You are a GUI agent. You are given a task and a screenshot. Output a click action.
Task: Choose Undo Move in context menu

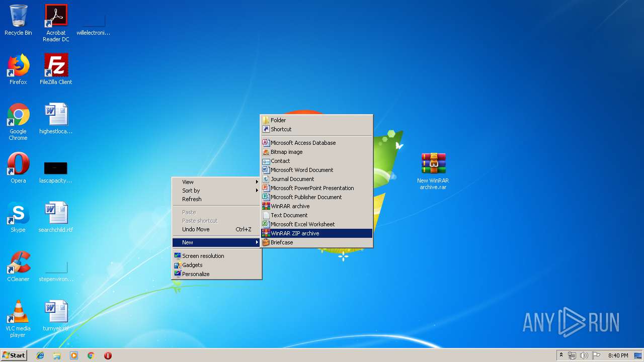coord(216,229)
